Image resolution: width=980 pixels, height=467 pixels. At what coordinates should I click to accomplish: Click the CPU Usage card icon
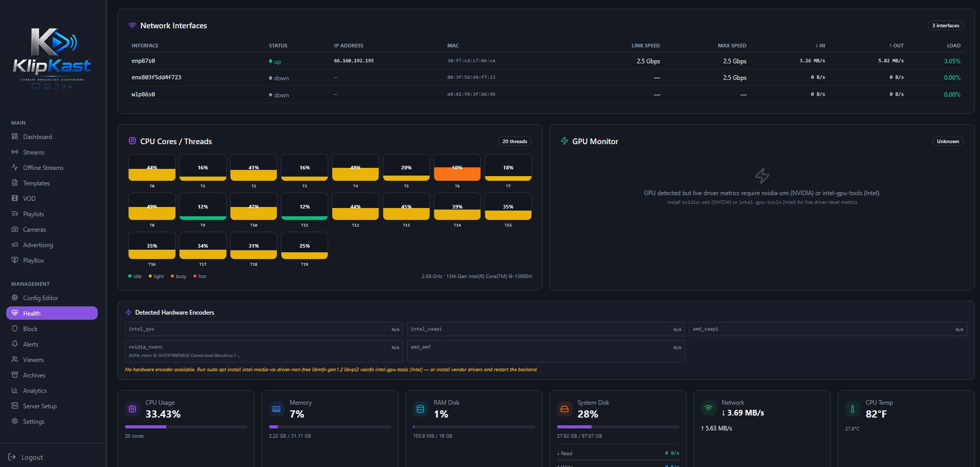[x=132, y=409]
